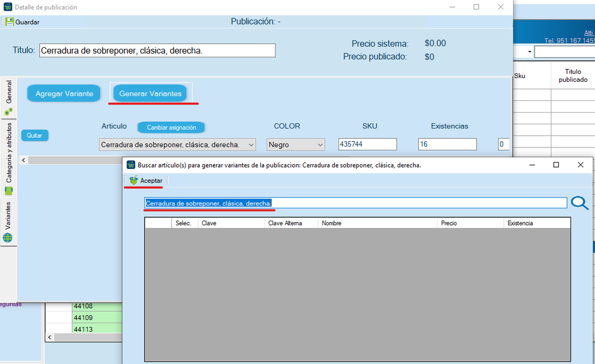The image size is (595, 364).
Task: Click the Existencias field with 16
Action: click(447, 144)
